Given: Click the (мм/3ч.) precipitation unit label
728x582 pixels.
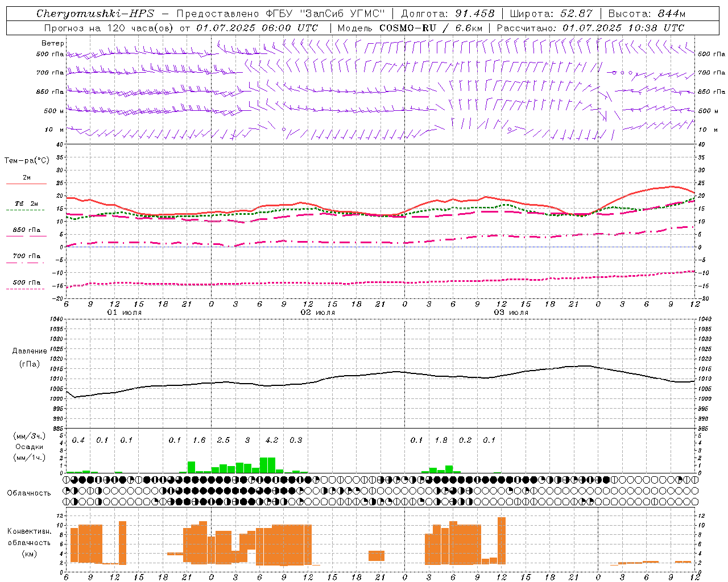Looking at the screenshot, I should coord(30,436).
